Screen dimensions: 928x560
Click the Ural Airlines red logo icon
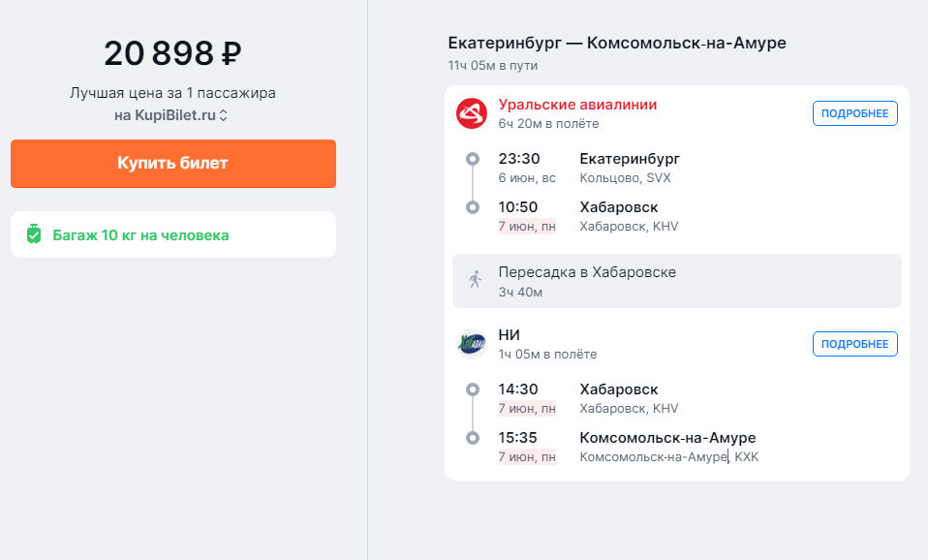(x=472, y=113)
